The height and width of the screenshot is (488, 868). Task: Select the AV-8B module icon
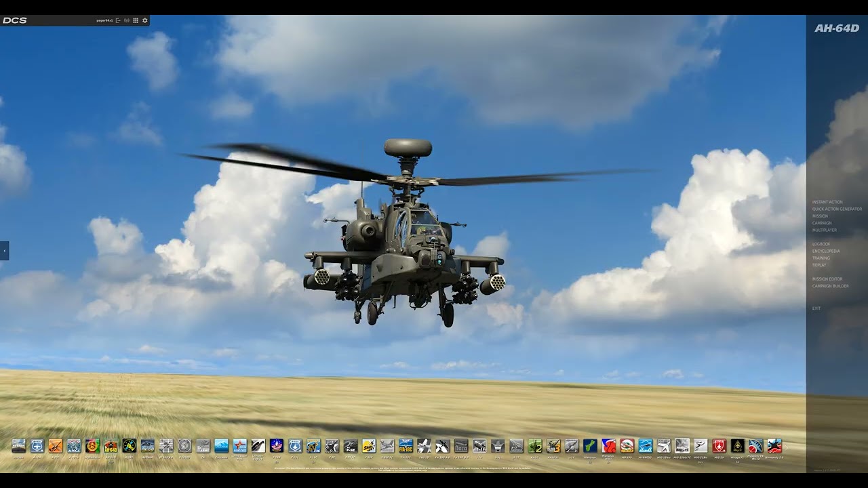(x=147, y=445)
